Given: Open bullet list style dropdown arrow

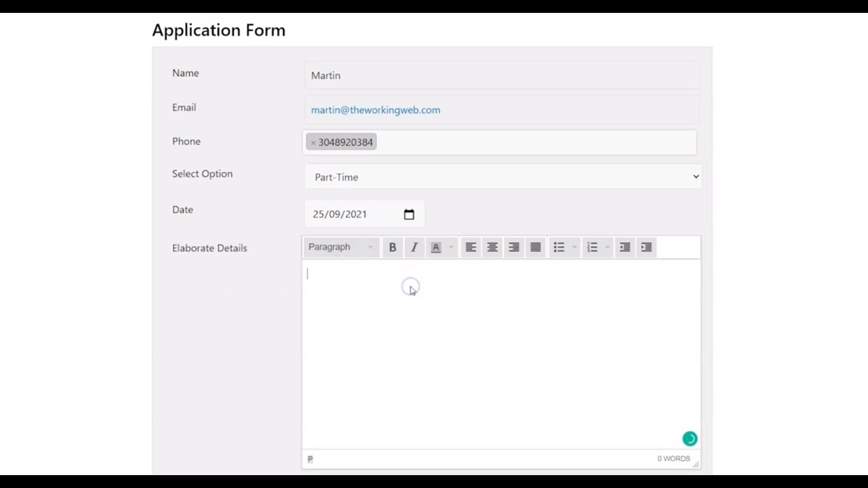Looking at the screenshot, I should [x=574, y=247].
